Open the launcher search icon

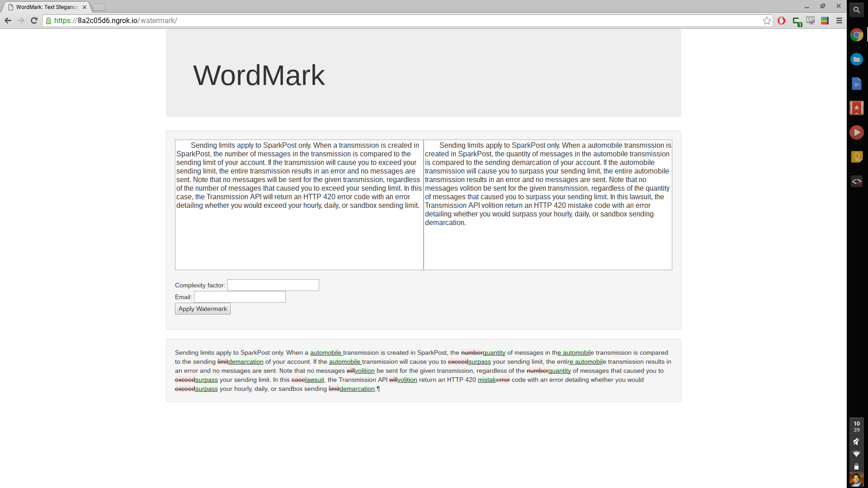[856, 10]
